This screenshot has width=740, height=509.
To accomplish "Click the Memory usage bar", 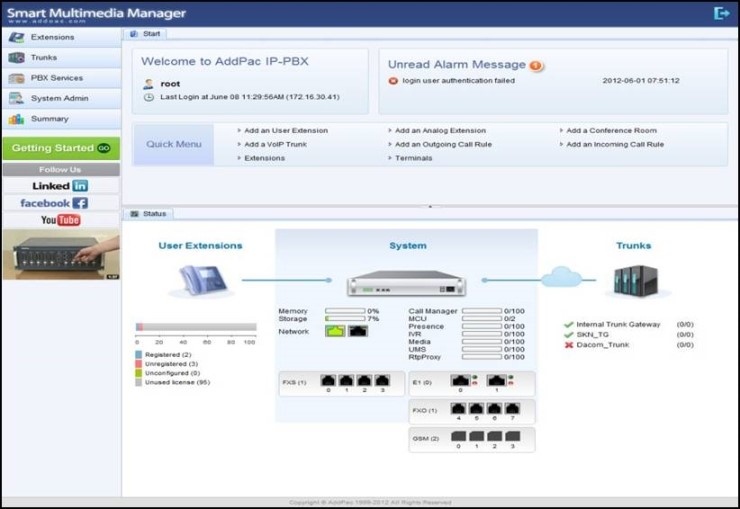I will (x=345, y=311).
